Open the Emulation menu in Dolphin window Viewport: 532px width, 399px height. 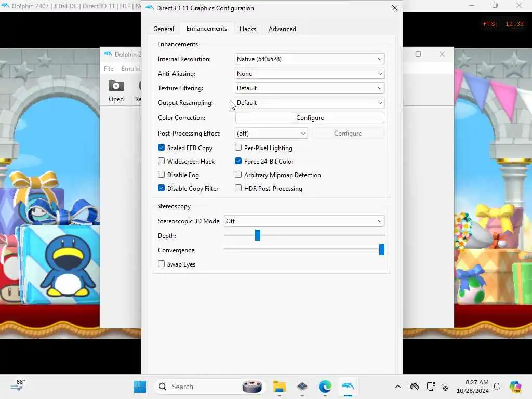pos(131,69)
